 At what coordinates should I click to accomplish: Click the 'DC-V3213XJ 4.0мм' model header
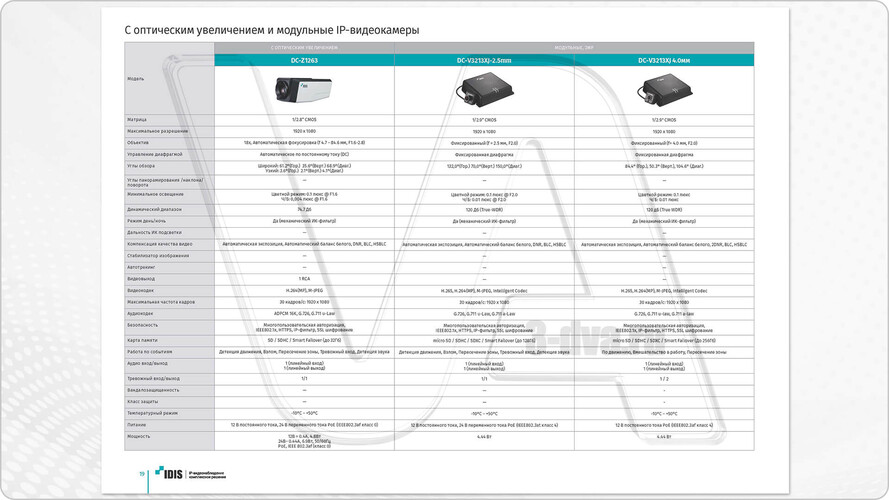pos(664,60)
